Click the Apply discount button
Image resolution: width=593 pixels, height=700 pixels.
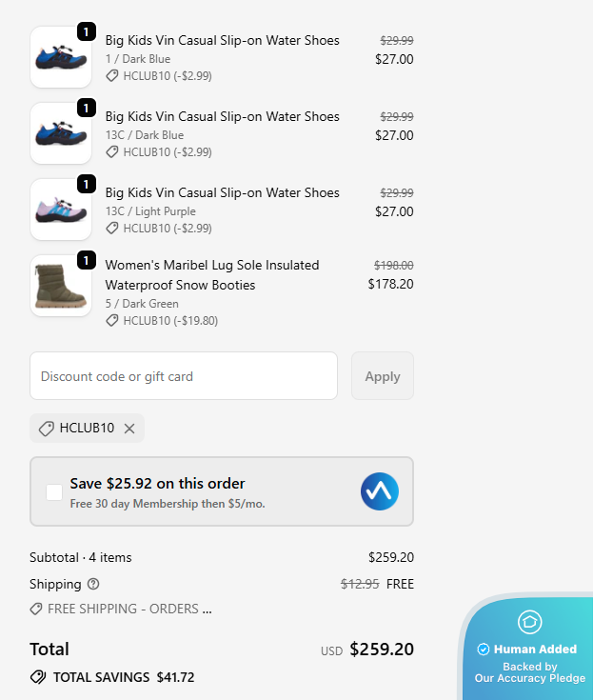click(383, 376)
